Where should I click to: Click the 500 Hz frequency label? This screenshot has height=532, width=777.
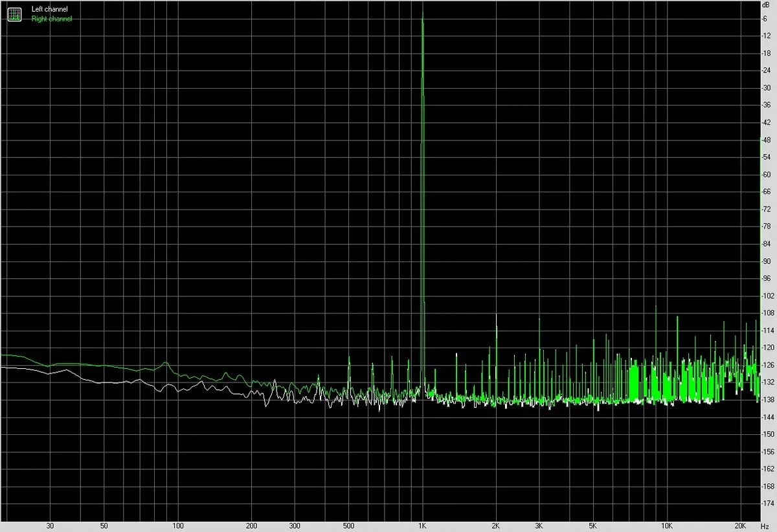(348, 527)
